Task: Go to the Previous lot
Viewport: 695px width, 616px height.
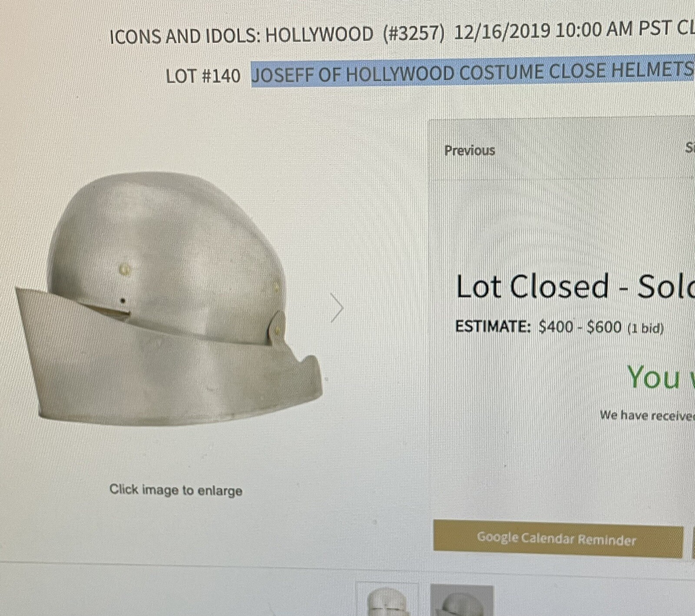Action: 470,150
